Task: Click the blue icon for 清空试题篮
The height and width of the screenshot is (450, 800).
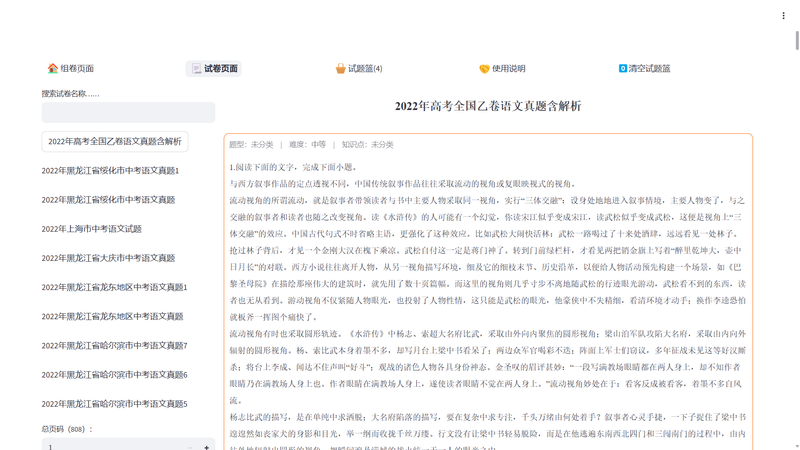Action: click(x=623, y=69)
